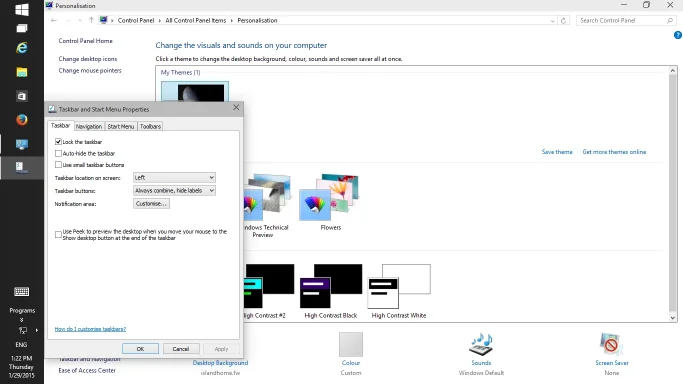Enable Use Peek to preview desktop

58,235
